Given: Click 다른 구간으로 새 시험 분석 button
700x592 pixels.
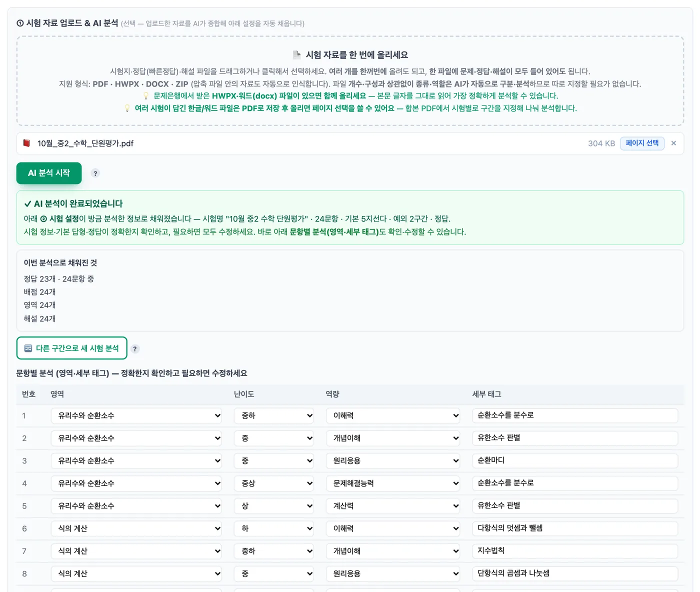Looking at the screenshot, I should click(72, 348).
